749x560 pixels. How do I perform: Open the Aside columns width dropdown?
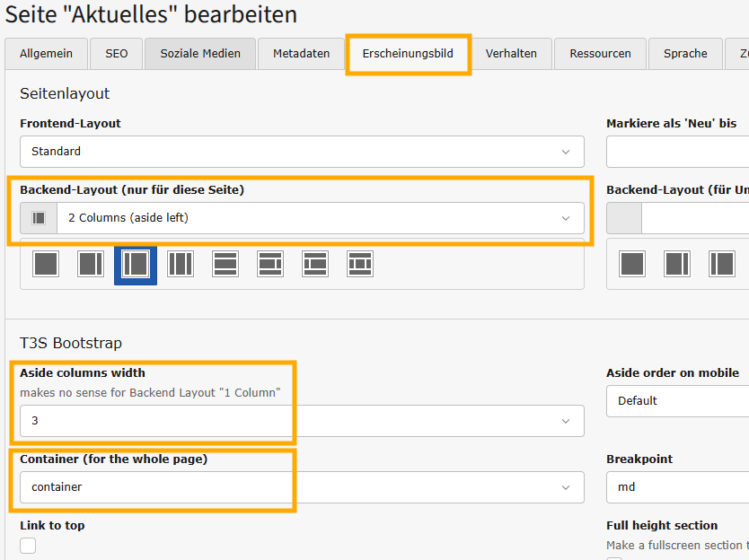pyautogui.click(x=302, y=421)
